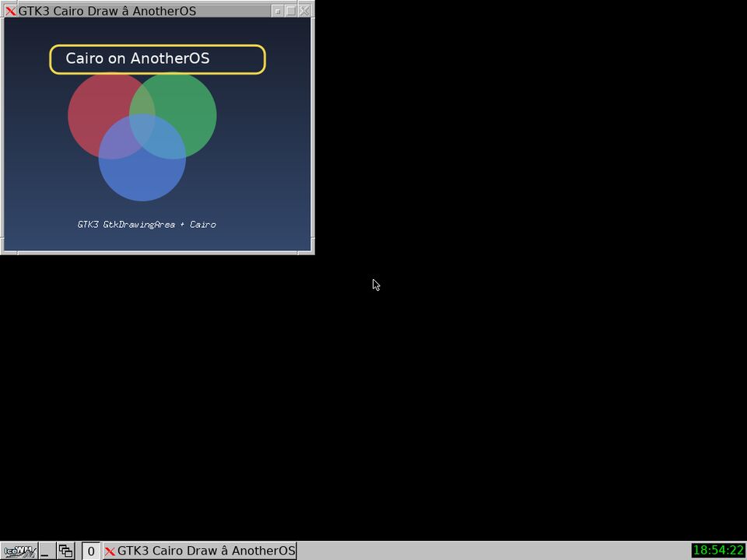Minimize the GTK3 Cairo Draw window

(x=278, y=11)
